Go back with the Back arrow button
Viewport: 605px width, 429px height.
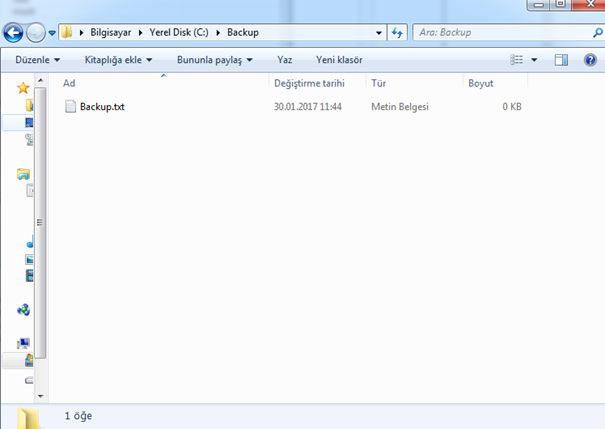click(x=13, y=33)
